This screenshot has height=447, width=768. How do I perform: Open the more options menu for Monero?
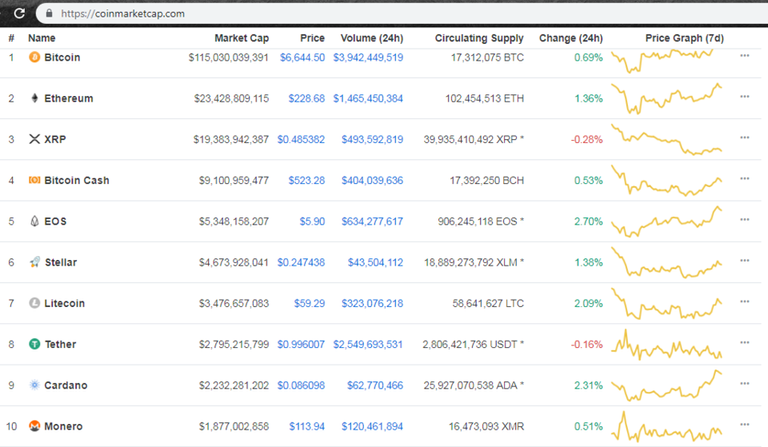click(744, 424)
